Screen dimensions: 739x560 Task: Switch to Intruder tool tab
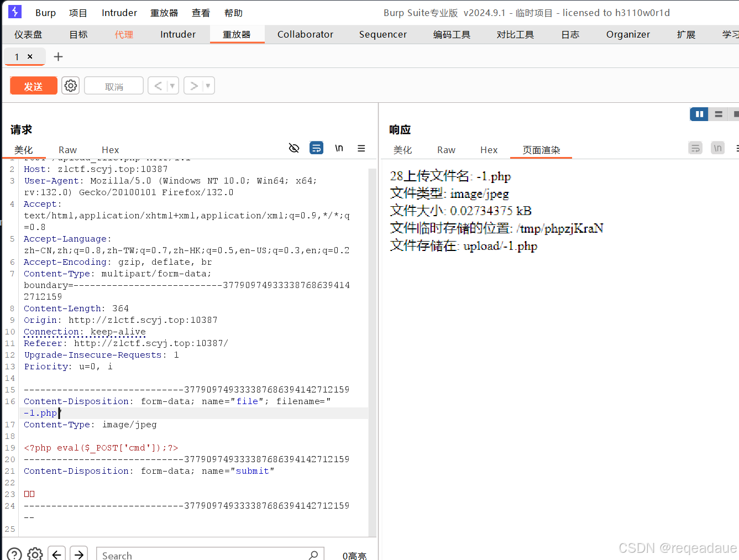pyautogui.click(x=178, y=34)
